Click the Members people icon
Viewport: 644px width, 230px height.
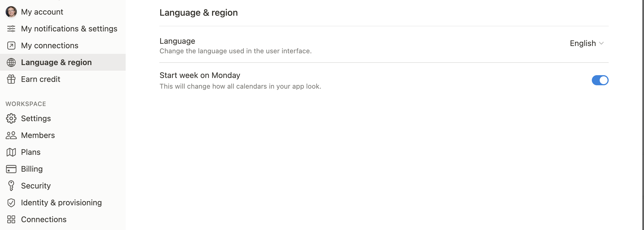point(11,135)
